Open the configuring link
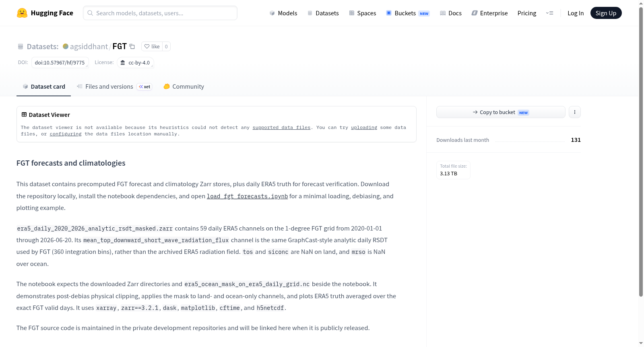This screenshot has width=644, height=347. (66, 134)
